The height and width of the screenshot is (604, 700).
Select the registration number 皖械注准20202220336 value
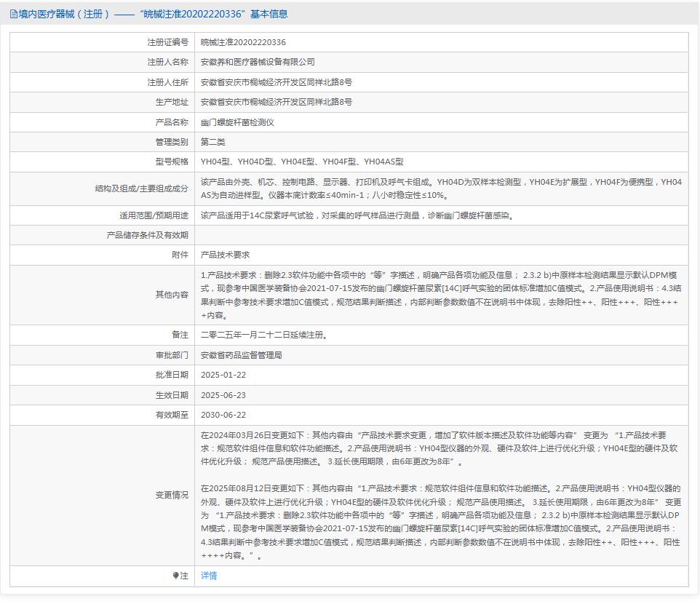(243, 42)
